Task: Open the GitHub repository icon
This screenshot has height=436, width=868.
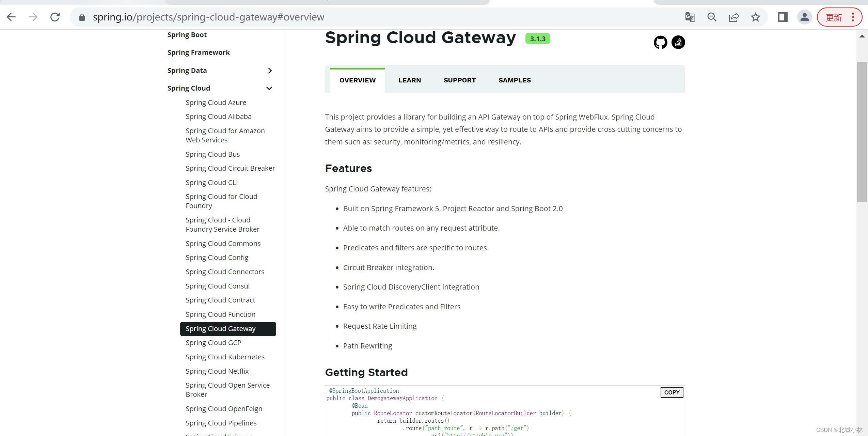Action: (x=660, y=43)
